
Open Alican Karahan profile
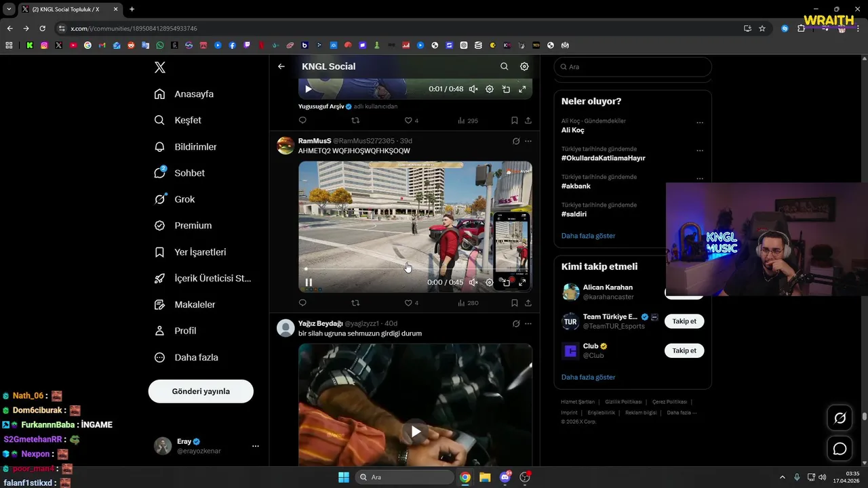(x=608, y=287)
